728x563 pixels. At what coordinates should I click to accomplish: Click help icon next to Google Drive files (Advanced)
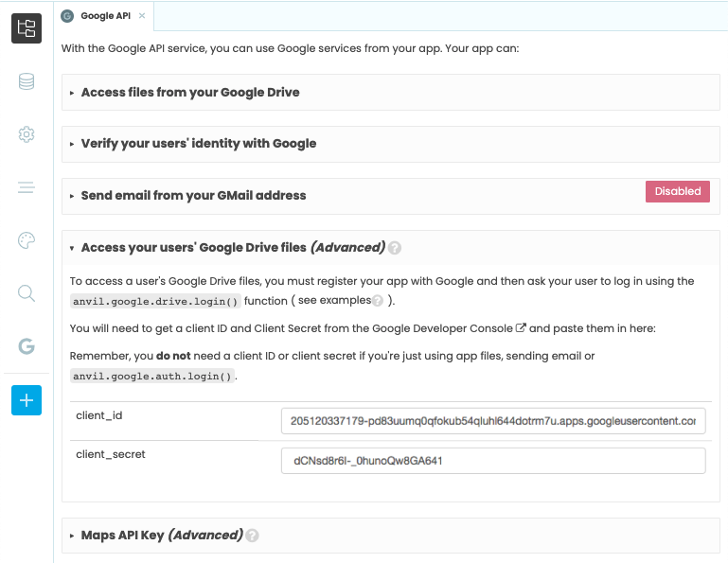coord(395,248)
